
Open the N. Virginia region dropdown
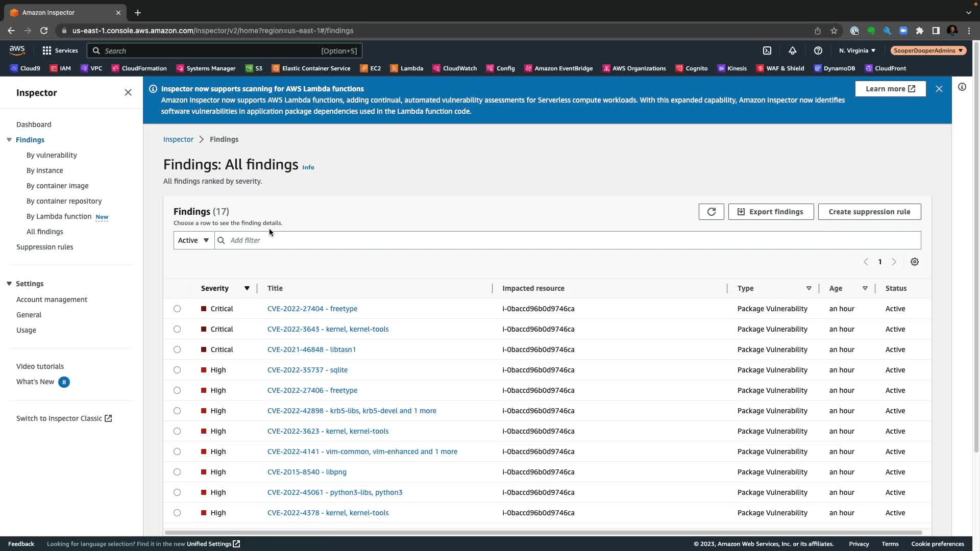coord(857,51)
